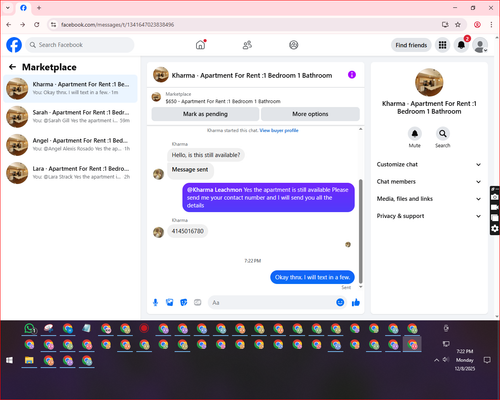Click the video record icon in side toolbar

[495, 207]
